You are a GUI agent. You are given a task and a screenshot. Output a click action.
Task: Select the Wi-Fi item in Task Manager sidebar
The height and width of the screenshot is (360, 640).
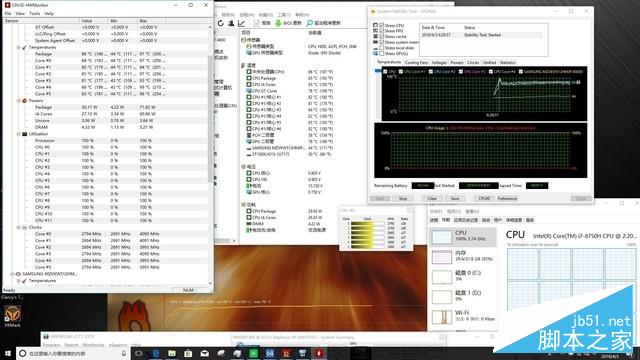click(463, 316)
